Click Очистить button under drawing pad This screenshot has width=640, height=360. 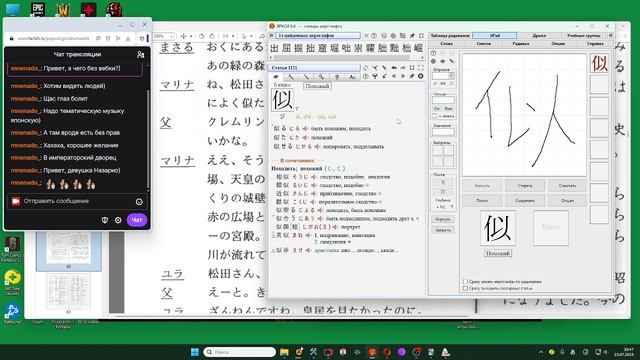click(x=567, y=186)
